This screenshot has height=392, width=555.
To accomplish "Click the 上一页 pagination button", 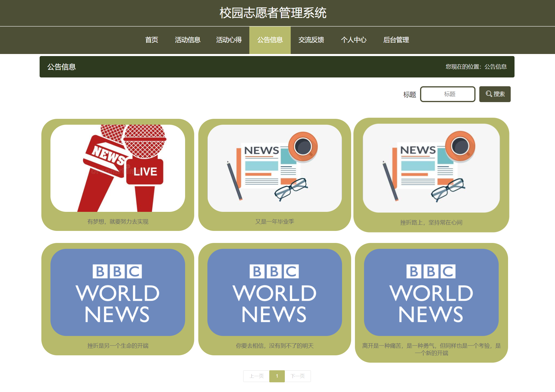I will [256, 376].
